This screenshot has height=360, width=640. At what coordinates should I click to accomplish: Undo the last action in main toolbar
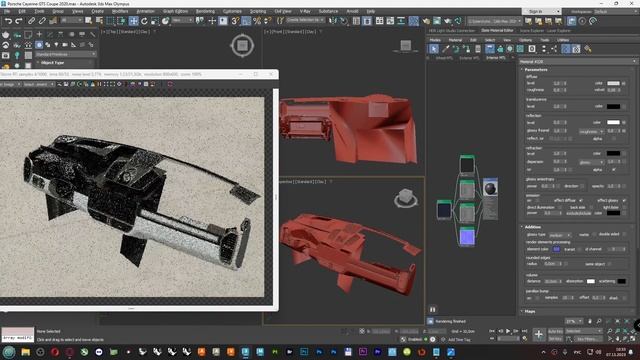pos(8,21)
